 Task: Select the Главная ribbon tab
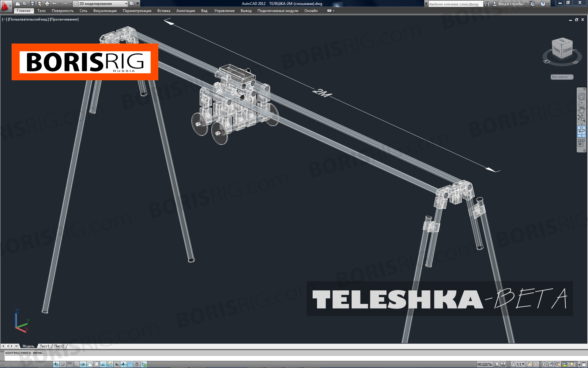[24, 11]
